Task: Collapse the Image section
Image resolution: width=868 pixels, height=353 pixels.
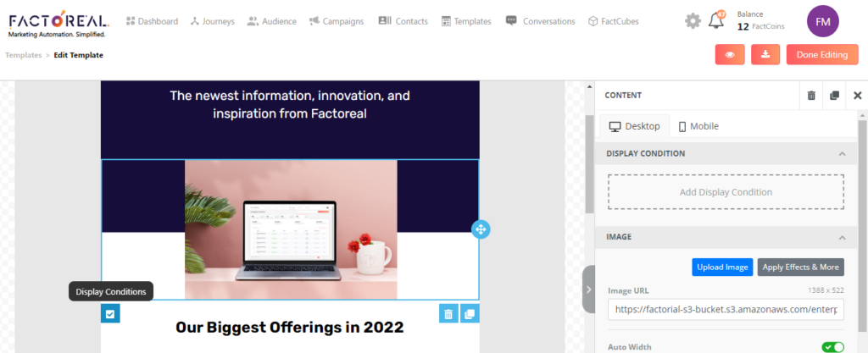Action: (x=842, y=237)
